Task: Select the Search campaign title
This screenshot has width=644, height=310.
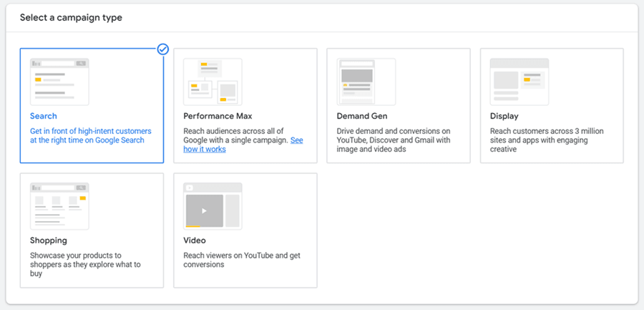Action: (x=44, y=116)
